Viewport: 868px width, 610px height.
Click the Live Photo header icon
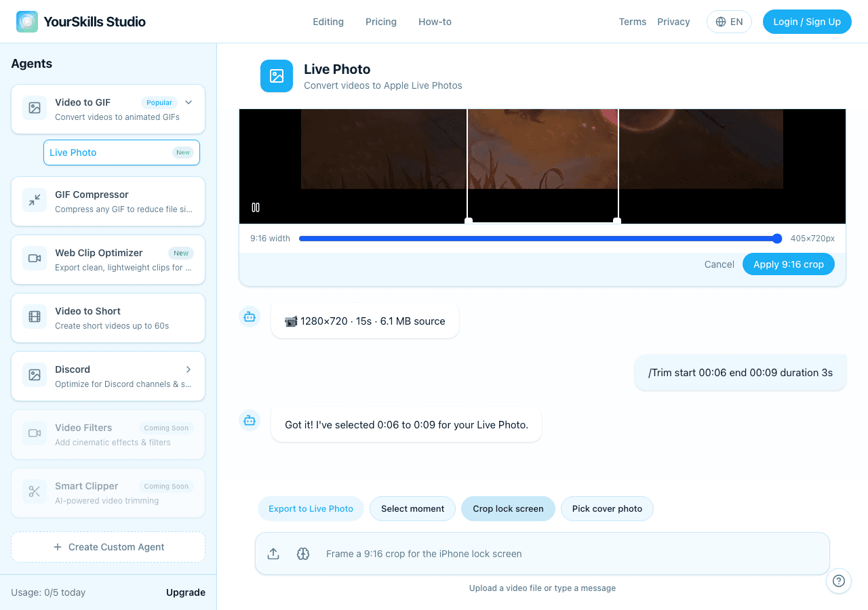coord(277,76)
